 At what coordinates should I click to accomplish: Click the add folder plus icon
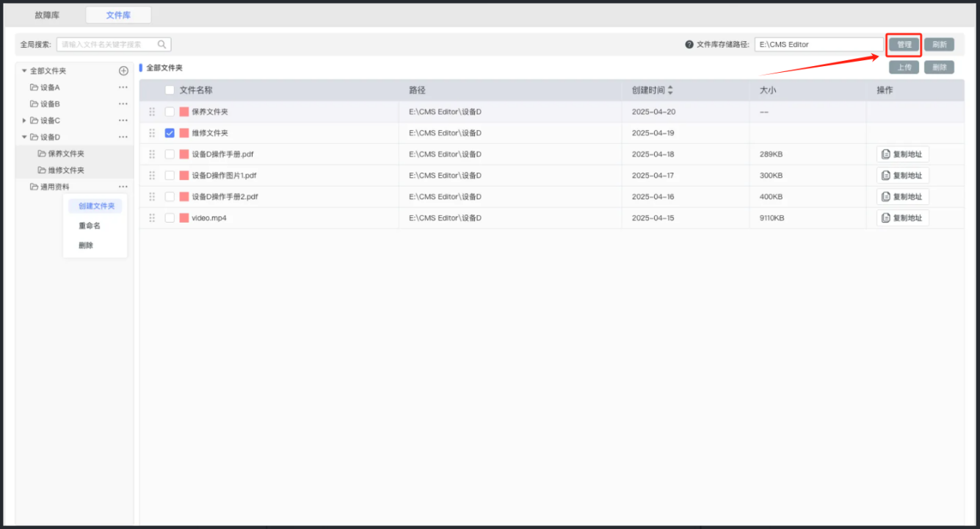pos(123,71)
